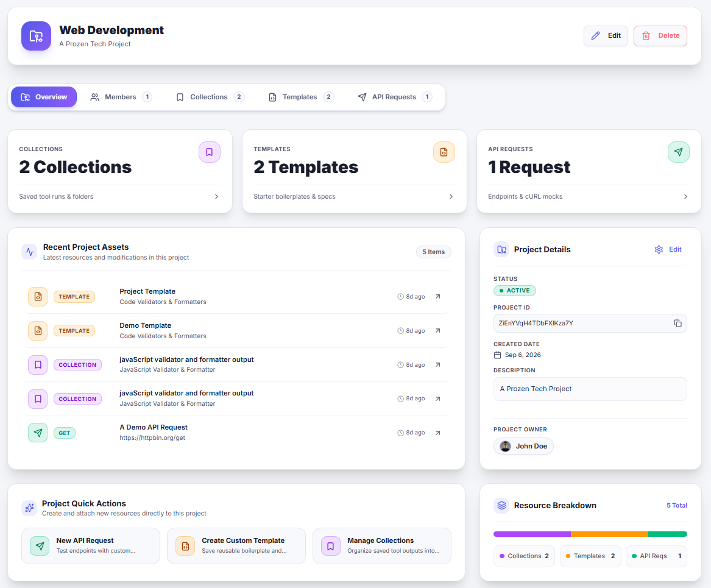The height and width of the screenshot is (588, 711).
Task: Click the pencil icon in the header Edit button
Action: coord(596,35)
